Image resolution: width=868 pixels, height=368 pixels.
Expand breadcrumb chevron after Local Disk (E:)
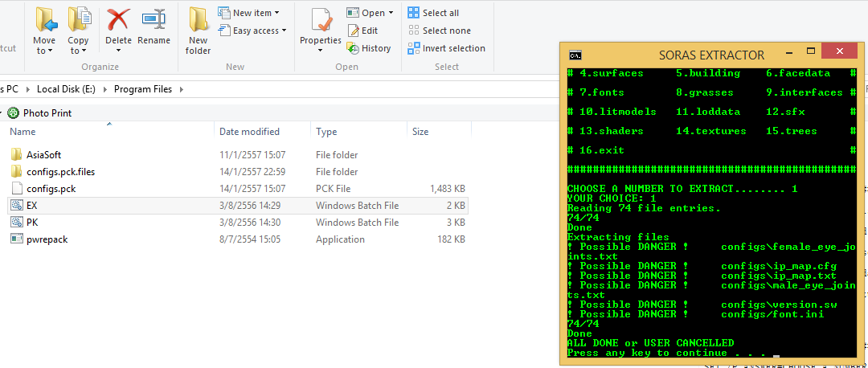click(104, 89)
